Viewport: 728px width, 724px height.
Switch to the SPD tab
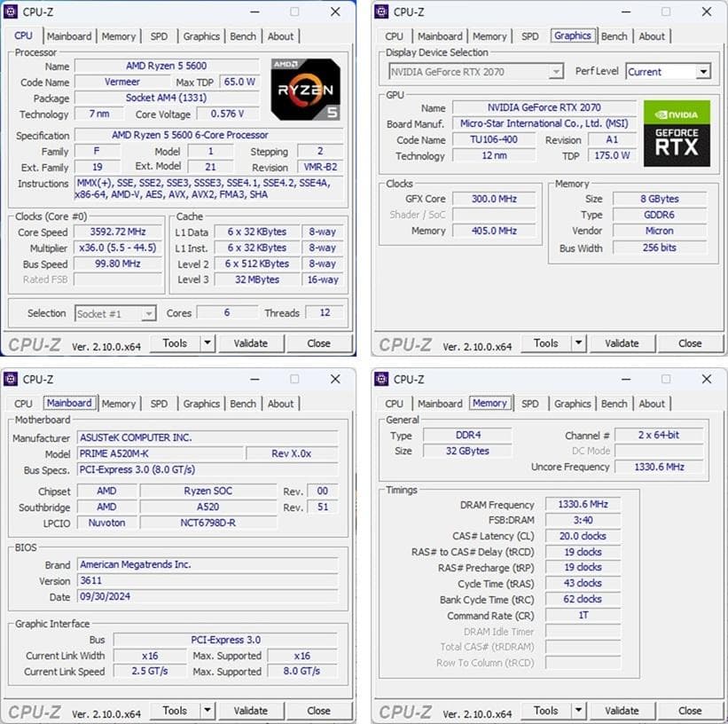tap(160, 35)
